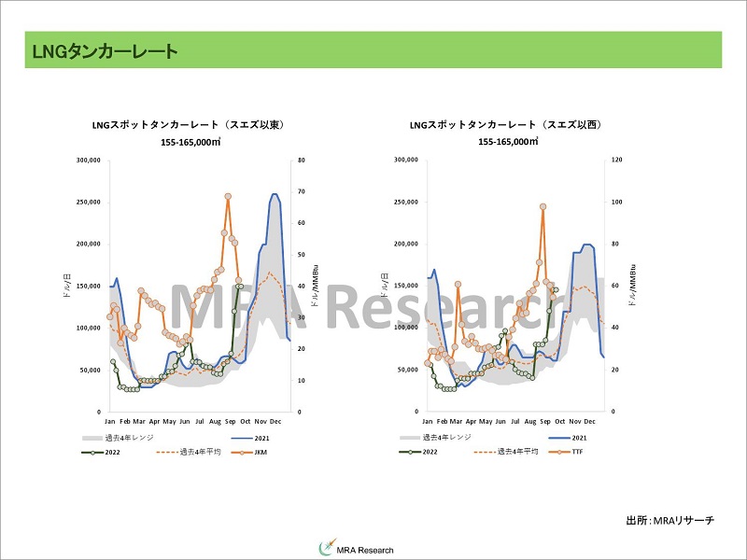Click the gray 過去4年レンジ swatch, right chart
This screenshot has width=747, height=560.
(x=414, y=437)
